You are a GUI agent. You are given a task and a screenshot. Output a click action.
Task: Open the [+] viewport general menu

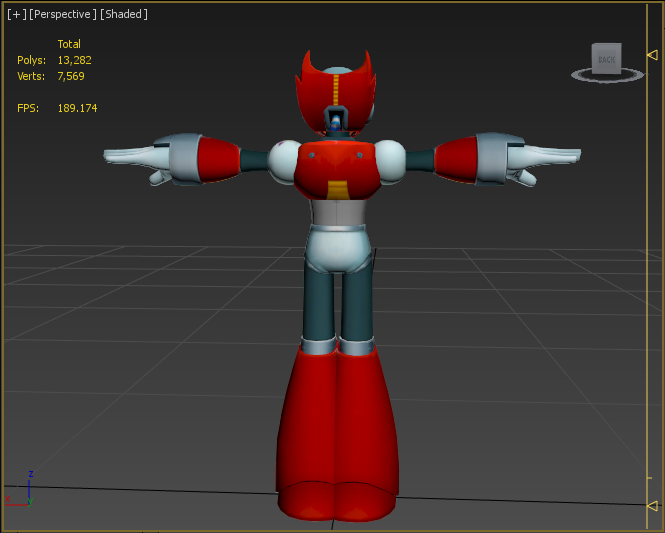[17, 14]
